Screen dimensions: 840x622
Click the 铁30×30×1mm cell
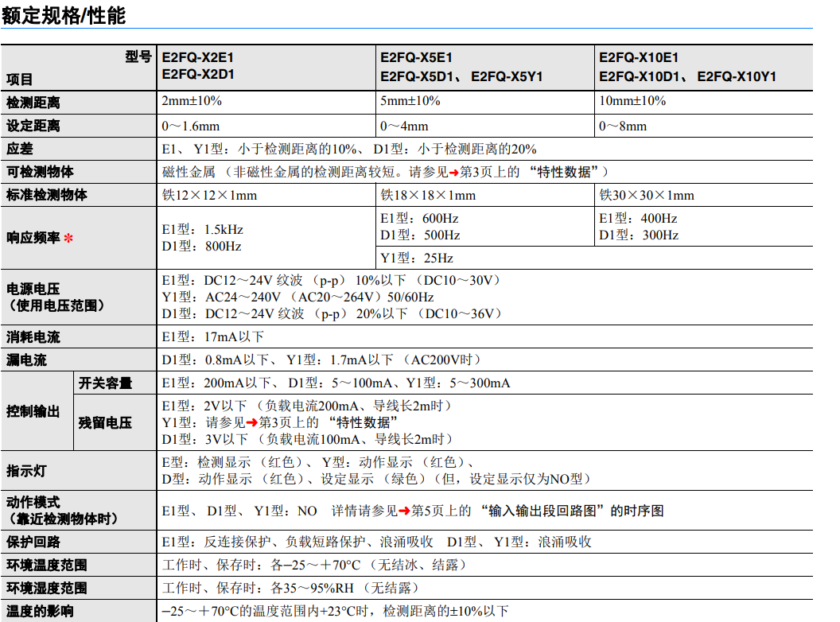click(647, 196)
